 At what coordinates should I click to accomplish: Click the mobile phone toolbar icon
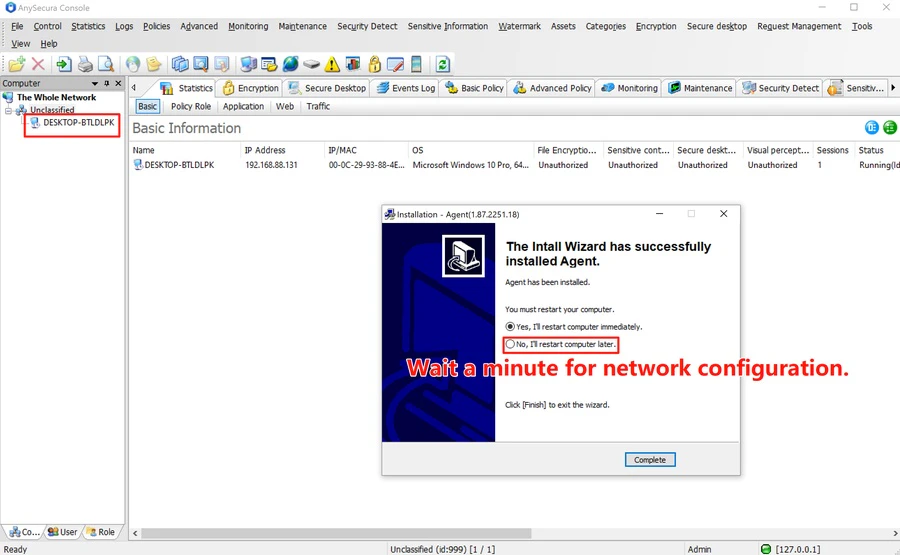(x=416, y=64)
